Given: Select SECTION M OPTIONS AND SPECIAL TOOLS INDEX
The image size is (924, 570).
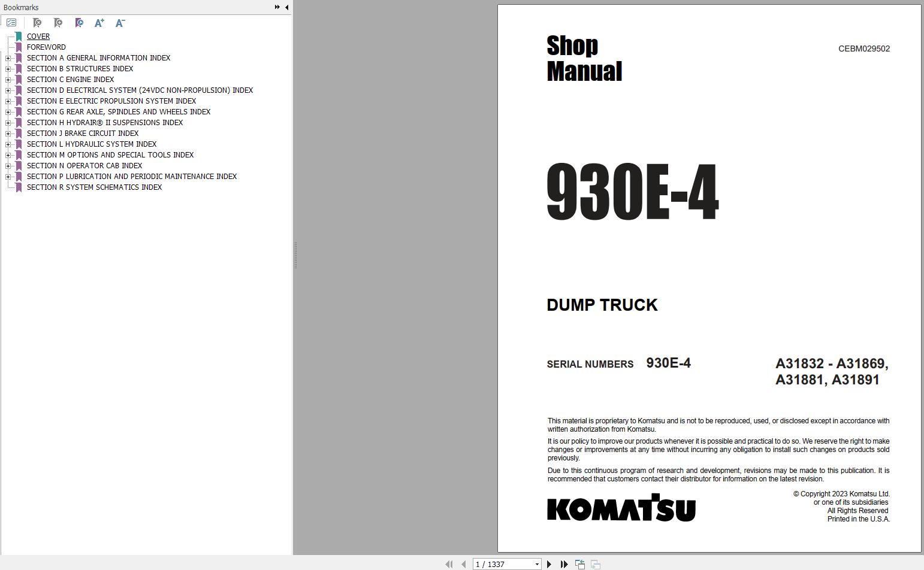Looking at the screenshot, I should tap(110, 155).
